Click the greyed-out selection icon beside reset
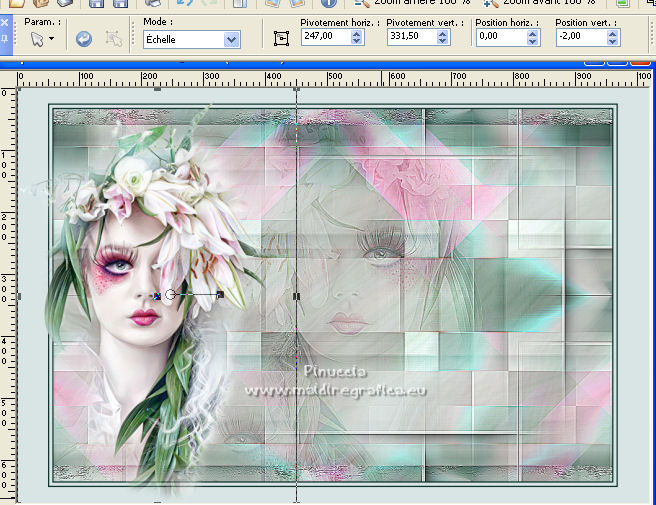This screenshot has height=505, width=656. point(113,39)
